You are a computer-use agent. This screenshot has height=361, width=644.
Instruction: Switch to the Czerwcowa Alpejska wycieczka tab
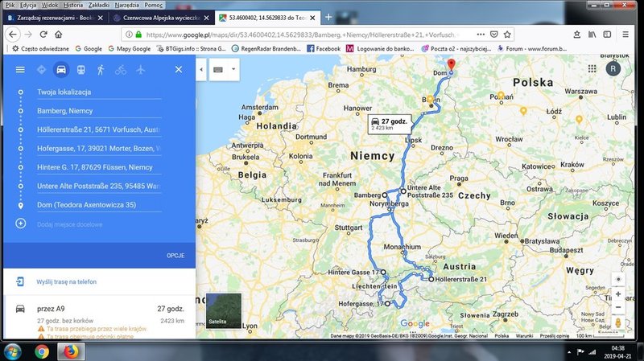tap(161, 18)
